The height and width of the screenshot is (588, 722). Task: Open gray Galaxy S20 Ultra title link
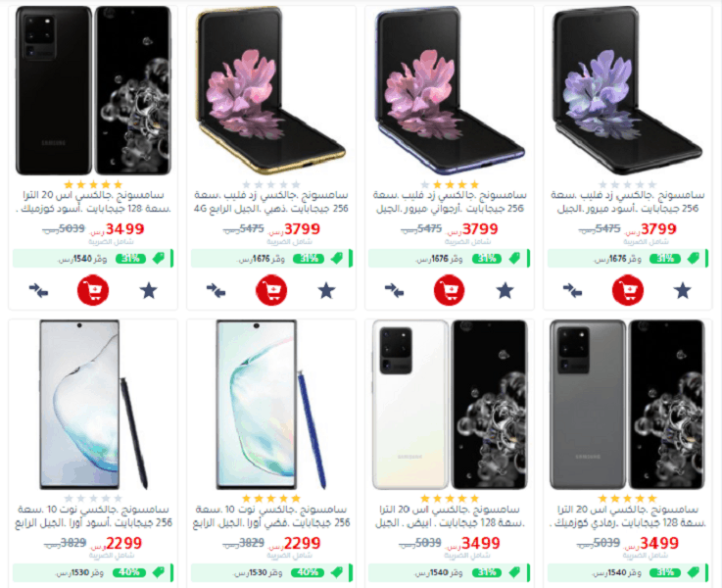[x=628, y=516]
